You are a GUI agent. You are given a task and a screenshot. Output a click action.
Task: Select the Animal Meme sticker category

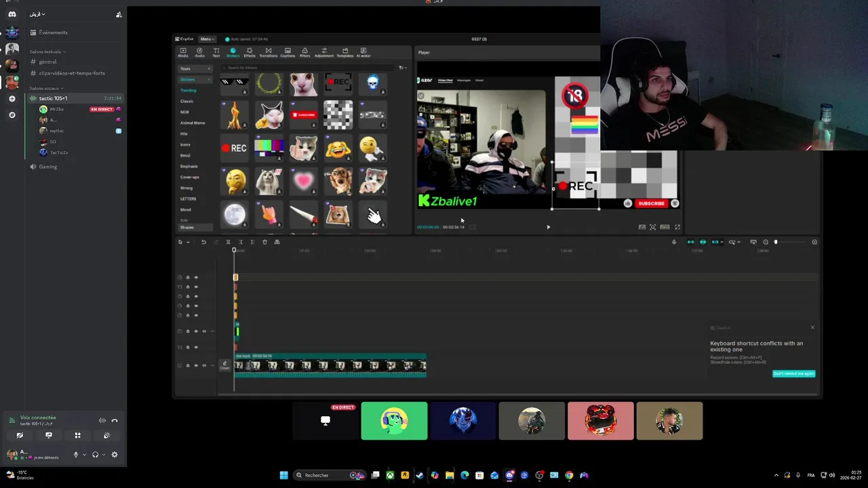click(193, 123)
